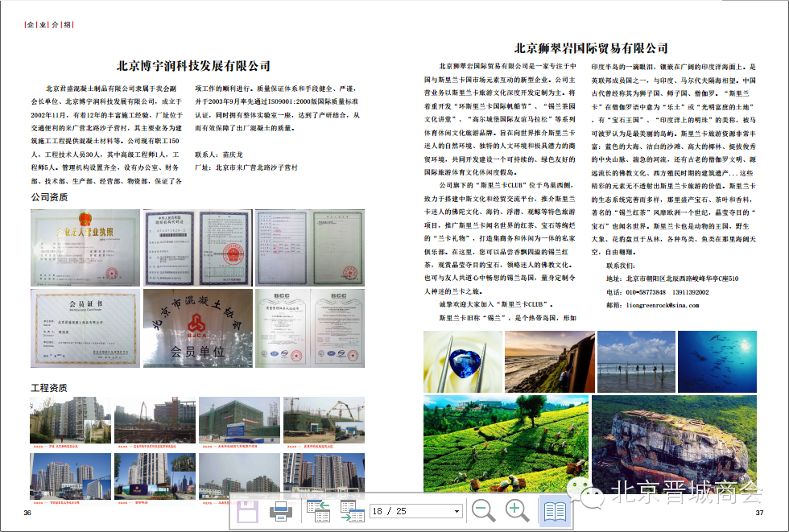
Task: Click the email liongreenrock@sina.com
Action: point(662,305)
